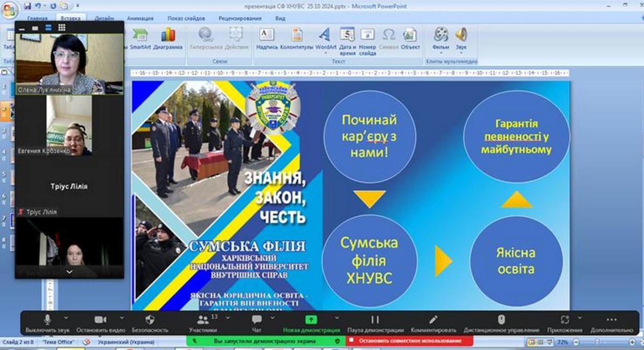Viewport: 644px width, 350px height.
Task: Insert a Диаграмма chart
Action: [x=168, y=39]
